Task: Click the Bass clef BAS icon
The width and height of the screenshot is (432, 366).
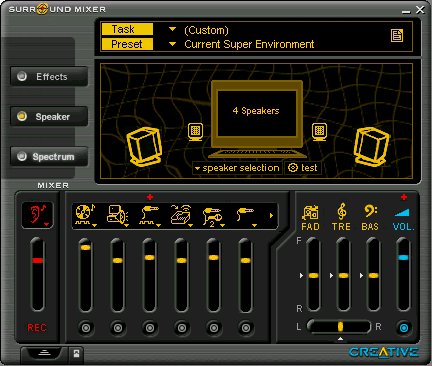Action: tap(370, 217)
